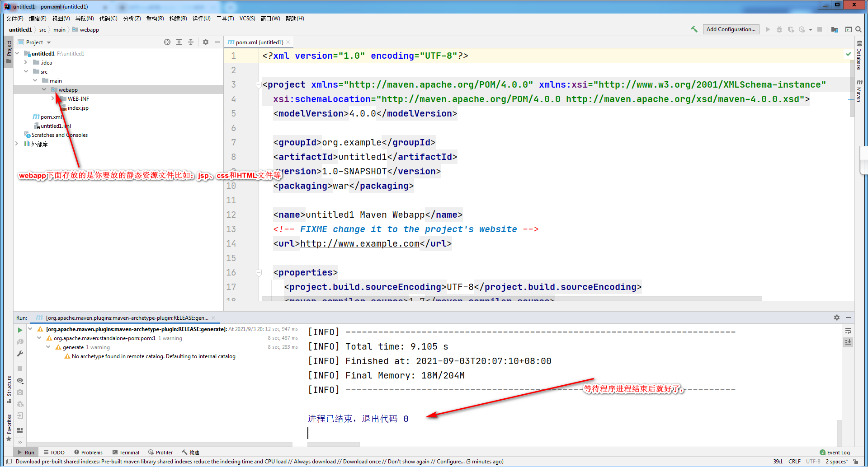
Task: Select index.jsp in the project tree
Action: click(78, 107)
